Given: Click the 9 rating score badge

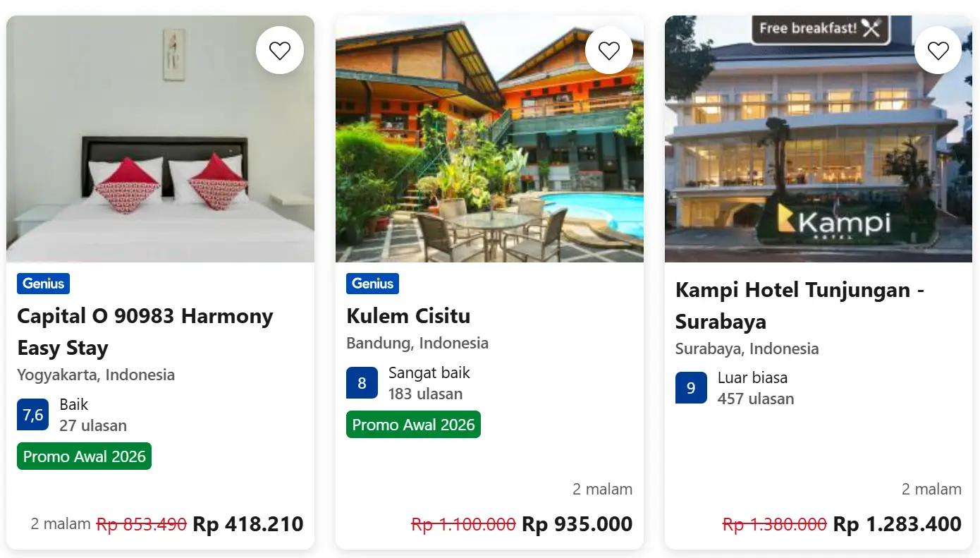Looking at the screenshot, I should click(x=691, y=388).
